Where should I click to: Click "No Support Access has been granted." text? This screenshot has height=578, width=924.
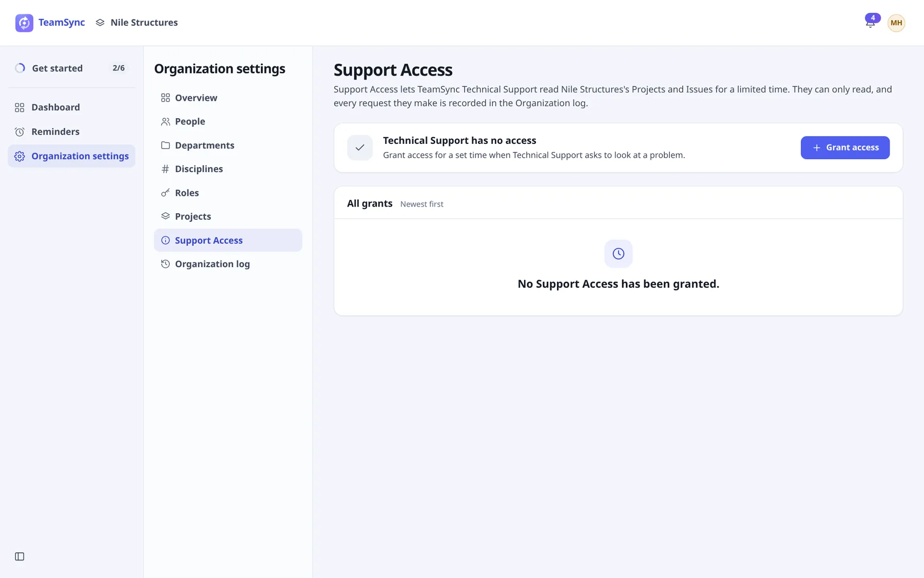(x=618, y=284)
